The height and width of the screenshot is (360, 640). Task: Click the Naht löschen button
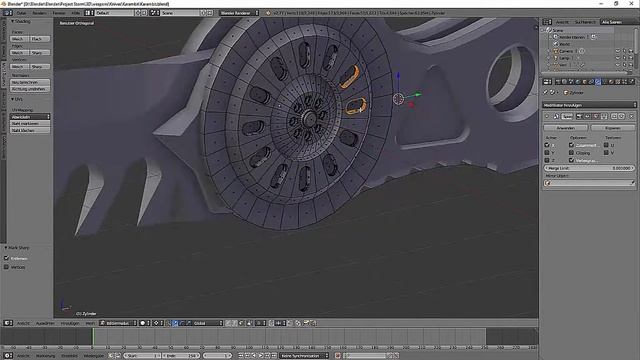(x=30, y=130)
